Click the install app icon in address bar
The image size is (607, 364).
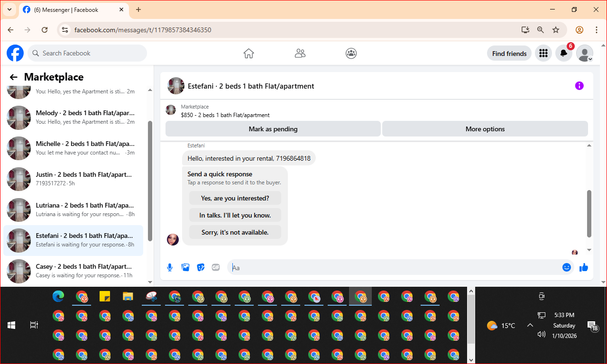pos(525,30)
